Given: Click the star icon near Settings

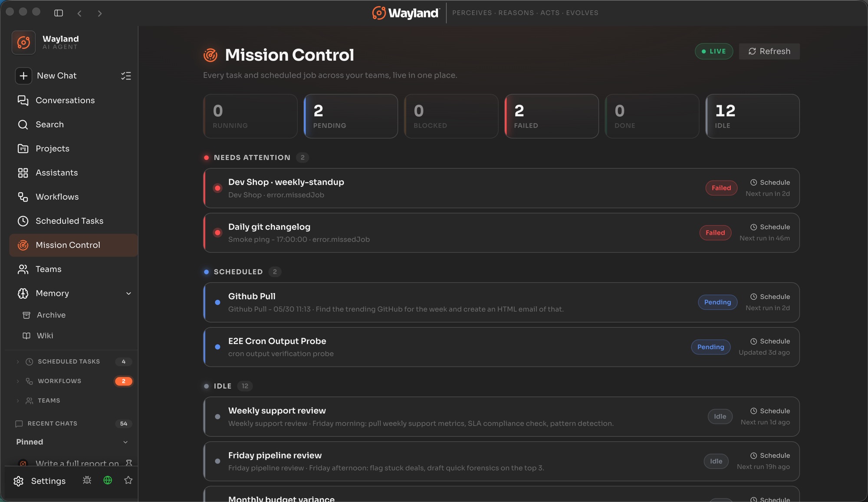Looking at the screenshot, I should pyautogui.click(x=128, y=480).
